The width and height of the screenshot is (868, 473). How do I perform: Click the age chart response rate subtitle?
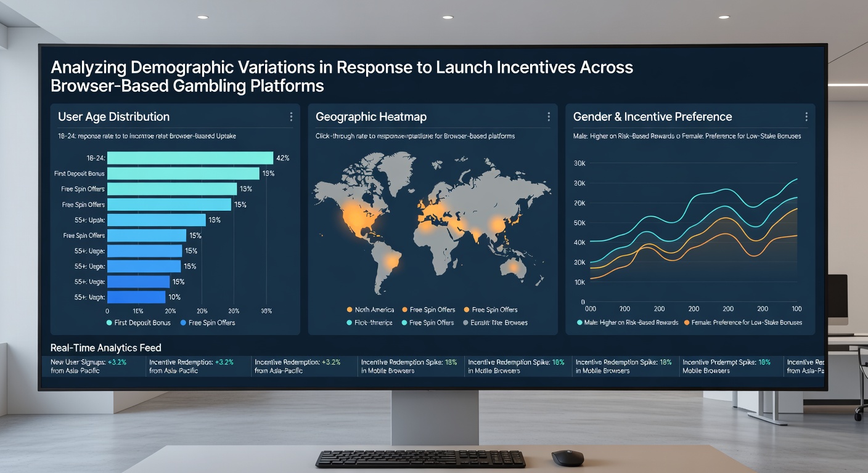[x=147, y=135]
